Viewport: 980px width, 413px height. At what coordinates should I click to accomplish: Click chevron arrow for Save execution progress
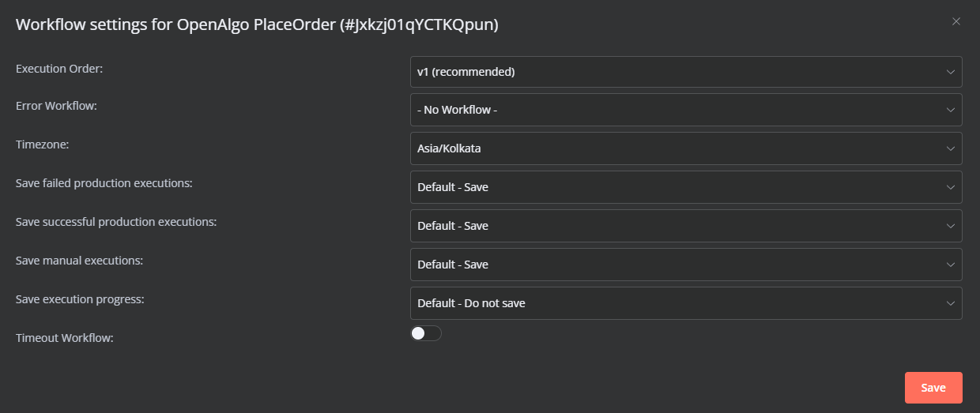[950, 303]
